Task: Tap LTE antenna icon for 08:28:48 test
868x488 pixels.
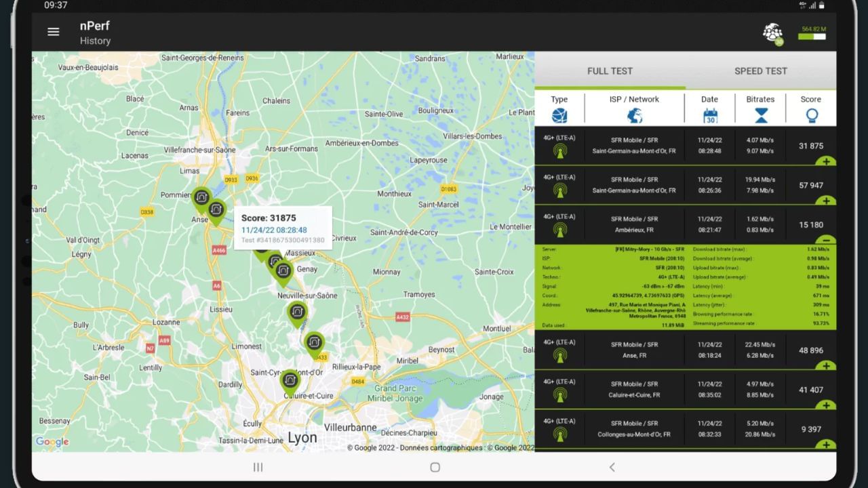Action: [x=559, y=151]
